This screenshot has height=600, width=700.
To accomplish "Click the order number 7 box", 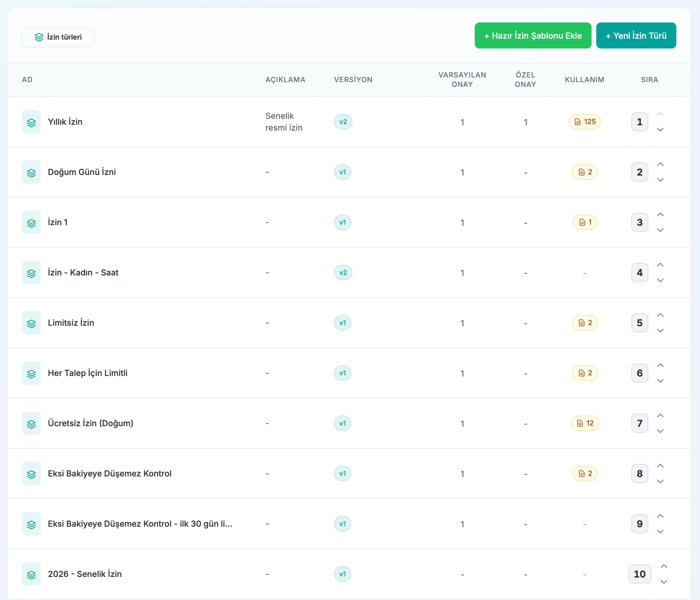I will [x=639, y=423].
